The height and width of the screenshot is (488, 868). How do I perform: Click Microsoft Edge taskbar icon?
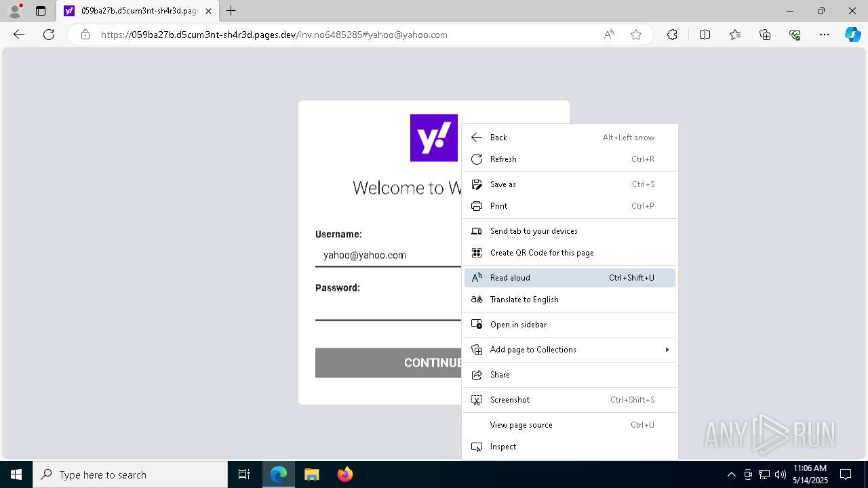coord(279,474)
